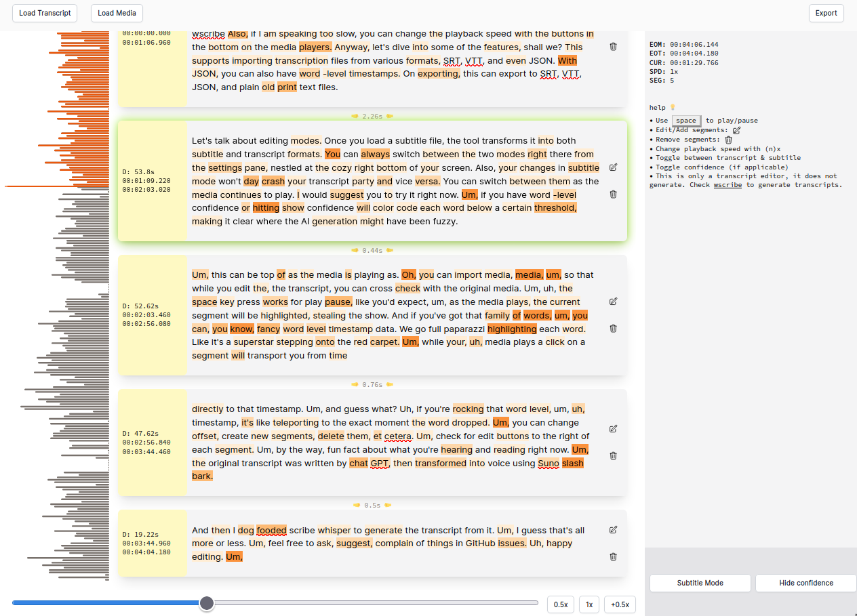
Task: Click the EOT: 00:04:04.180 info line
Action: click(684, 53)
